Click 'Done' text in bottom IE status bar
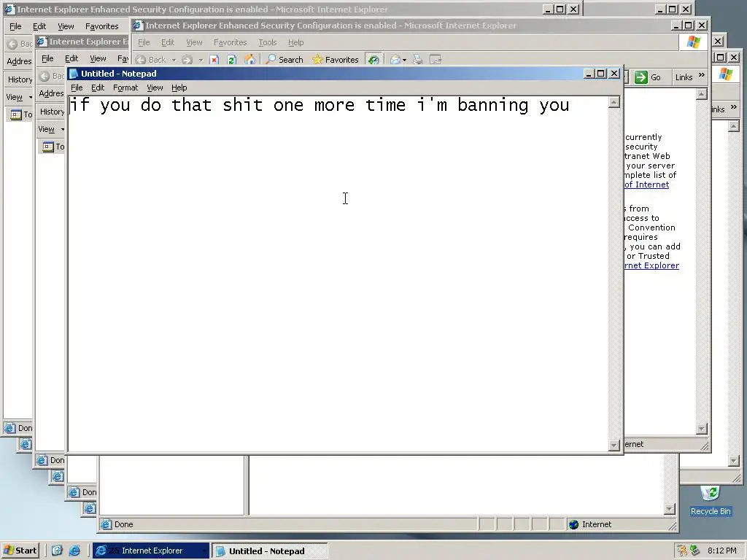The height and width of the screenshot is (560, 747). pyautogui.click(x=123, y=524)
